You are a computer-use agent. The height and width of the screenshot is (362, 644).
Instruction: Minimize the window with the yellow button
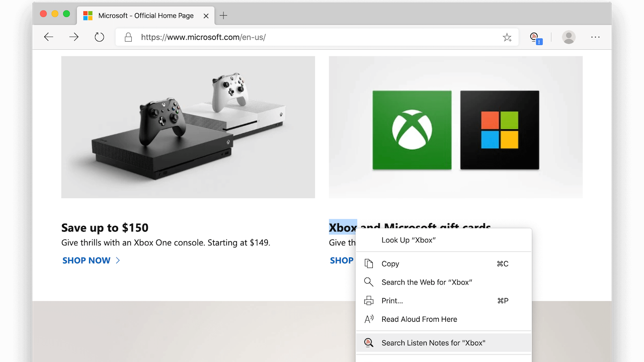click(55, 14)
